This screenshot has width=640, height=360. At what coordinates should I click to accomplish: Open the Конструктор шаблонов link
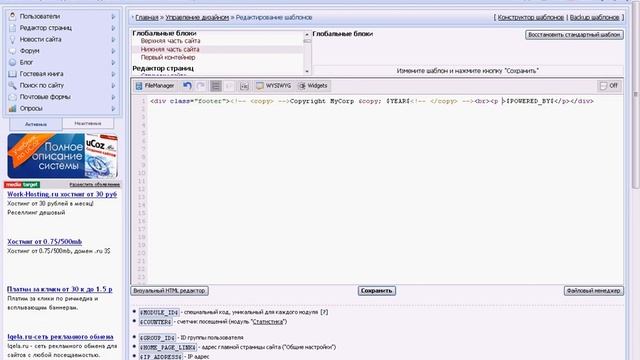[x=531, y=18]
